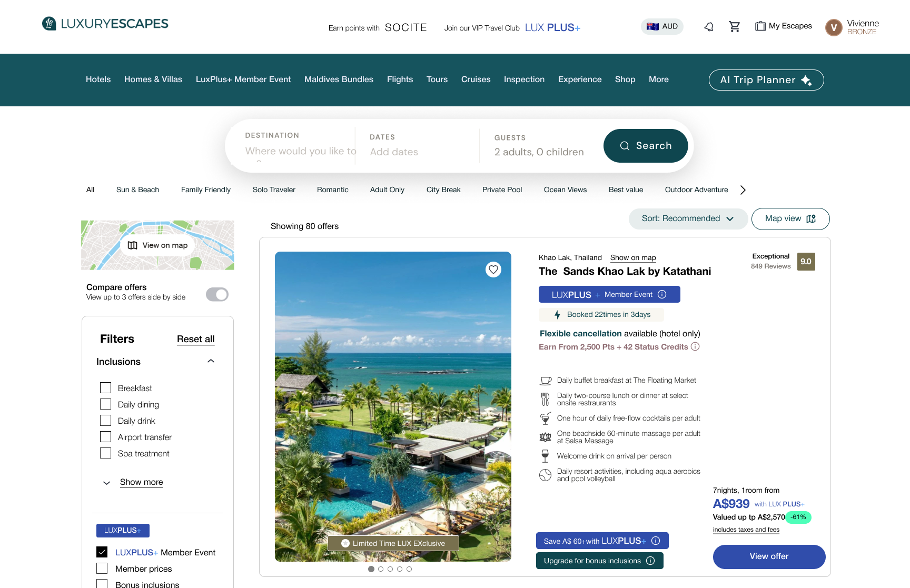The width and height of the screenshot is (910, 588).
Task: Open the Flights navigation item
Action: [400, 79]
